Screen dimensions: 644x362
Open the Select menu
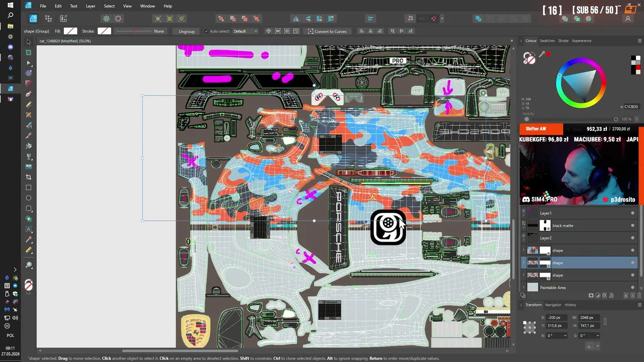tap(109, 6)
